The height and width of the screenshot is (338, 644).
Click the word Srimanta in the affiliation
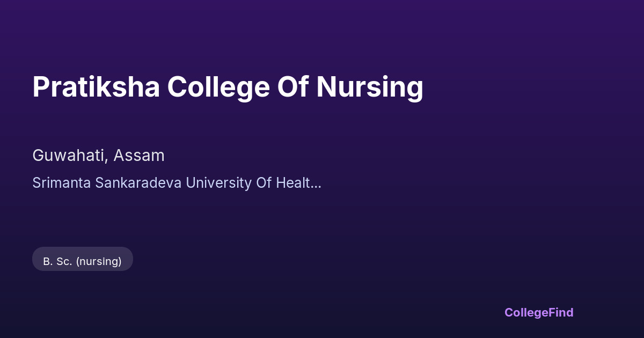pos(62,183)
